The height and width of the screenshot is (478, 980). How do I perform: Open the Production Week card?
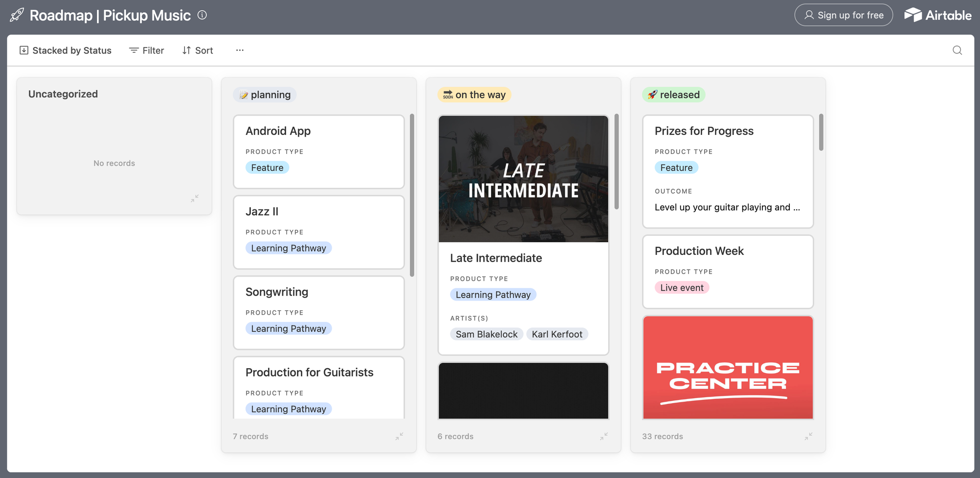pyautogui.click(x=728, y=272)
